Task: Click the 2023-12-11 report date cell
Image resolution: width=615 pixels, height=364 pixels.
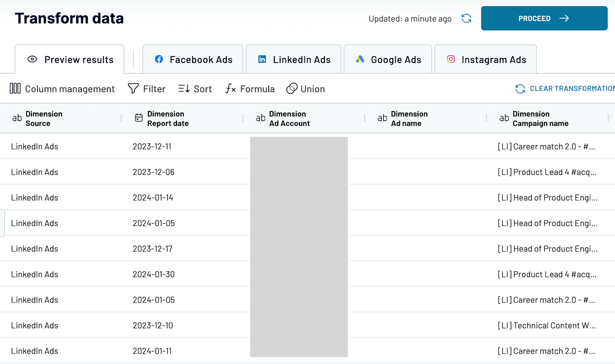Action: [152, 146]
